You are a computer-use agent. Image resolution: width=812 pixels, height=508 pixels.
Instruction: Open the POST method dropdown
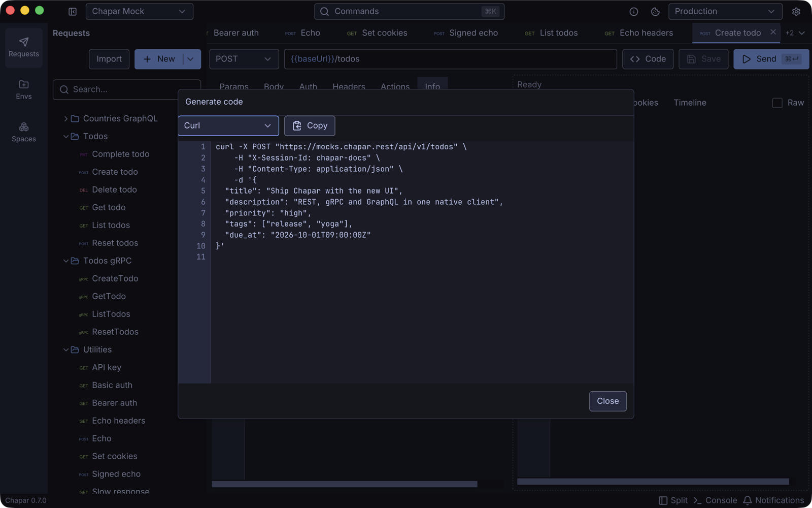[244, 59]
